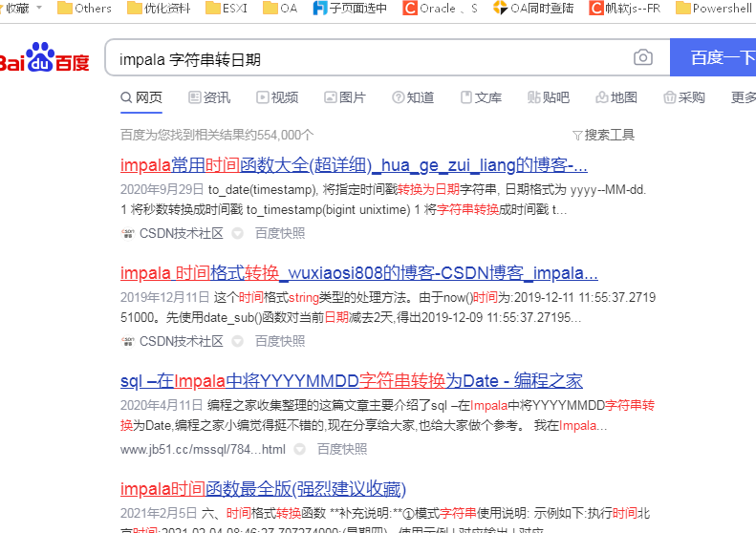Image resolution: width=756 pixels, height=533 pixels.
Task: Expand the 收藏 favorites dropdown arrow
Action: 39,8
